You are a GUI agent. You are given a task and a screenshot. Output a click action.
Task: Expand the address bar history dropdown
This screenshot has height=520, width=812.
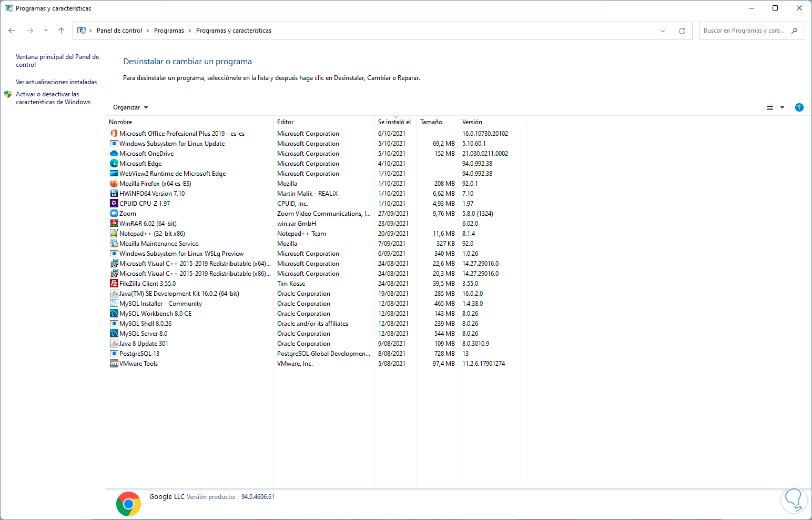pos(663,31)
